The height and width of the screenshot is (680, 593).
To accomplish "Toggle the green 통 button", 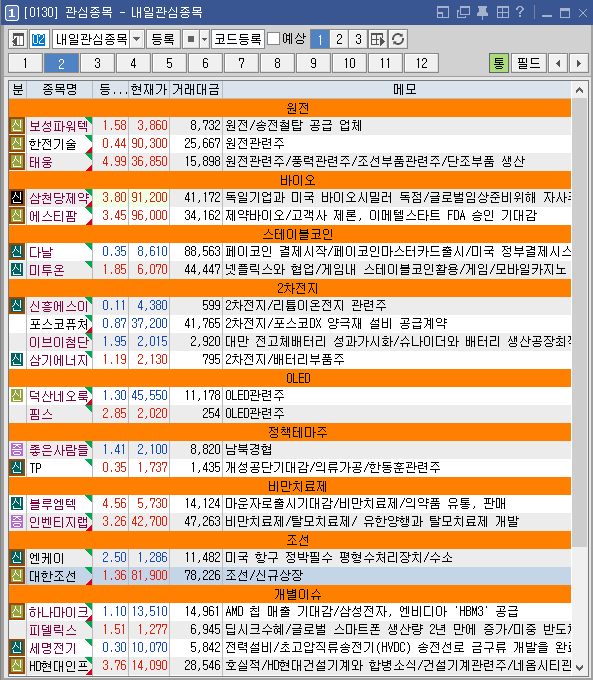I will click(499, 63).
